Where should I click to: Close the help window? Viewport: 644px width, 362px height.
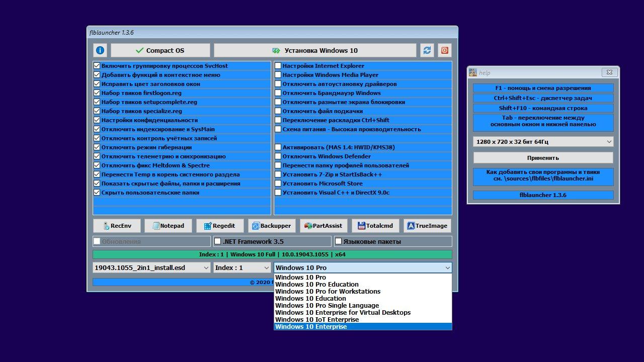[609, 72]
